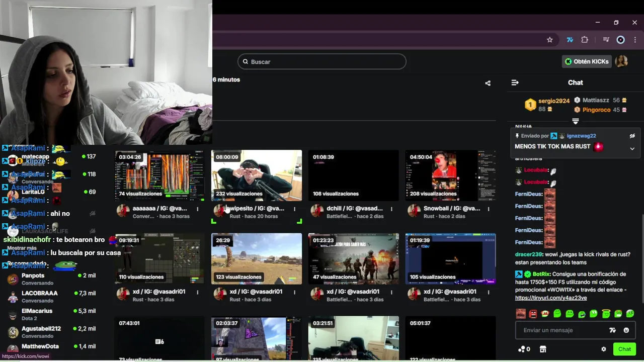Click the Buscar search field
The image size is (644, 362).
[322, 61]
